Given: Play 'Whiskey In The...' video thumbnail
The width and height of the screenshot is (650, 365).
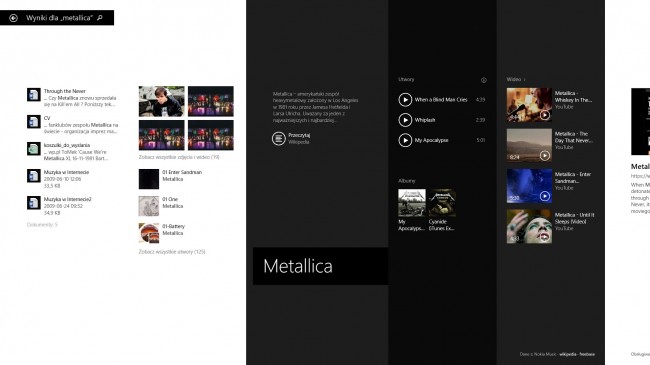Looking at the screenshot, I should point(529,105).
